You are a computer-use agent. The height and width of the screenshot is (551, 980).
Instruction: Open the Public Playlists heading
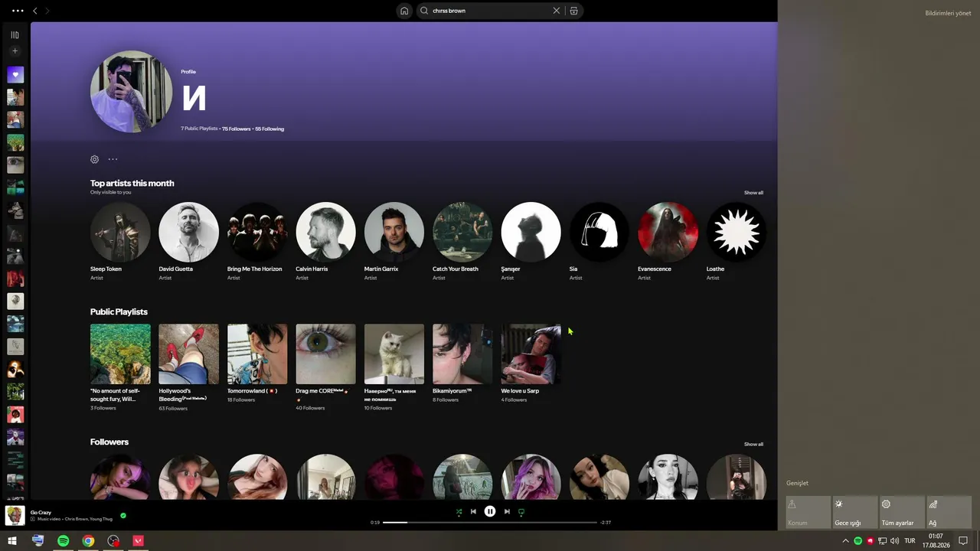[x=119, y=311]
